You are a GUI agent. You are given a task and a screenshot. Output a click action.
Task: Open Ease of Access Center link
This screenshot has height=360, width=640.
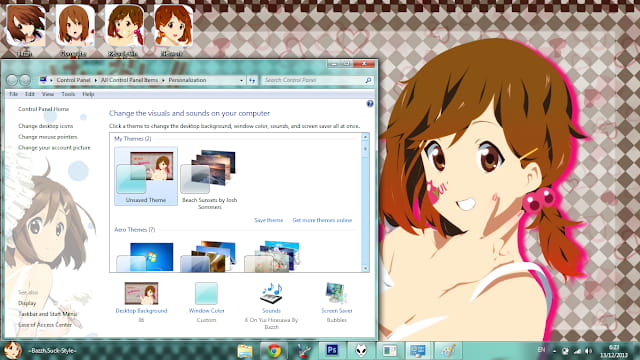coord(44,325)
